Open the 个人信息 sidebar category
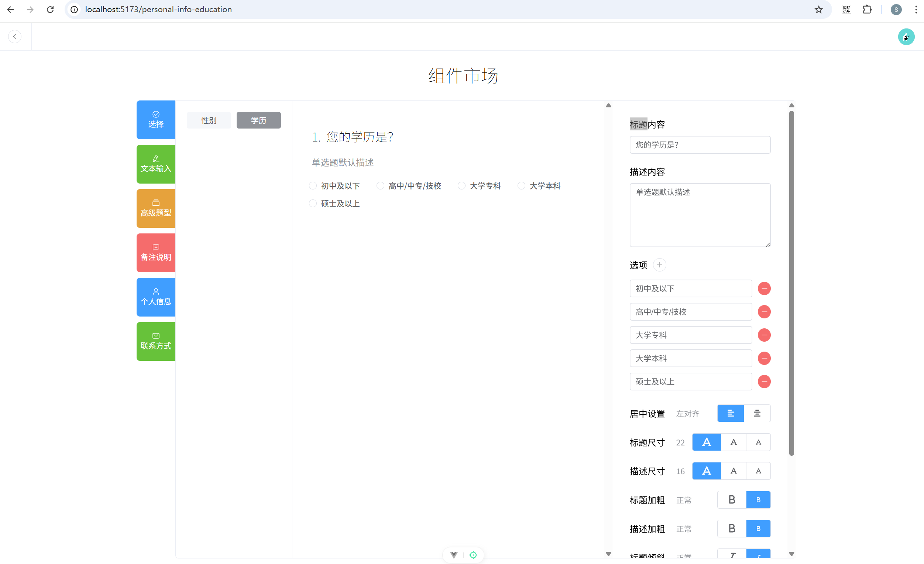 point(156,297)
